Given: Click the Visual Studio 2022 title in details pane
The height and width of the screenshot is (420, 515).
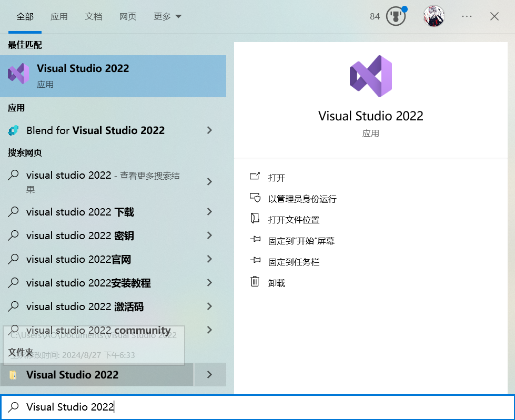Looking at the screenshot, I should click(371, 116).
